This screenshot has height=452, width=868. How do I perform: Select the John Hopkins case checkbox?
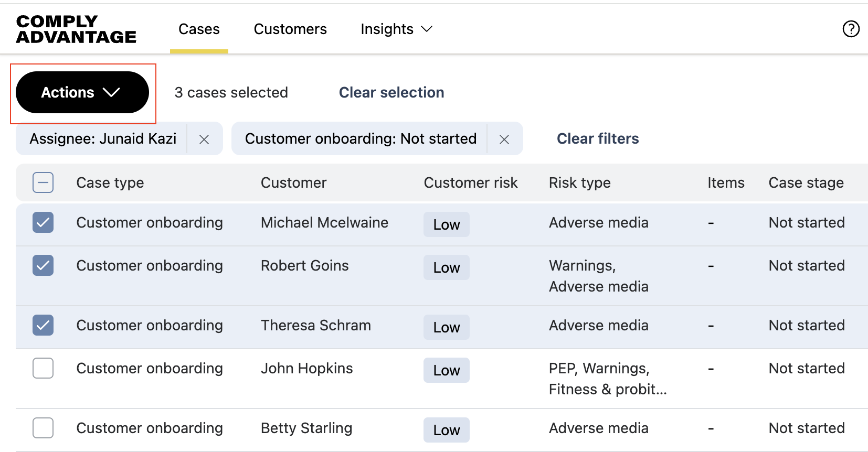pyautogui.click(x=43, y=368)
